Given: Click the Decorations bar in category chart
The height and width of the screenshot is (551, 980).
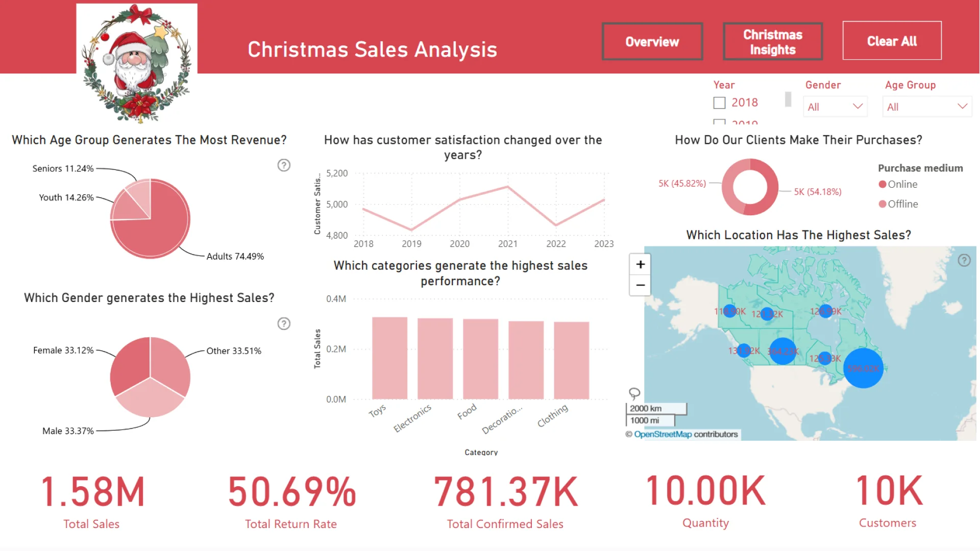Looking at the screenshot, I should [526, 360].
